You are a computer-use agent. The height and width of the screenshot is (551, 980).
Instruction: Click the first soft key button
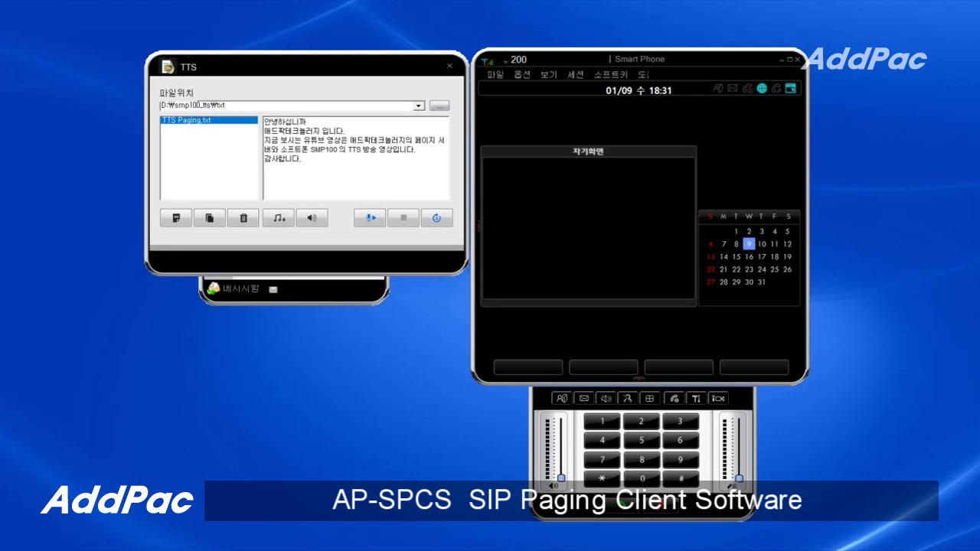528,367
